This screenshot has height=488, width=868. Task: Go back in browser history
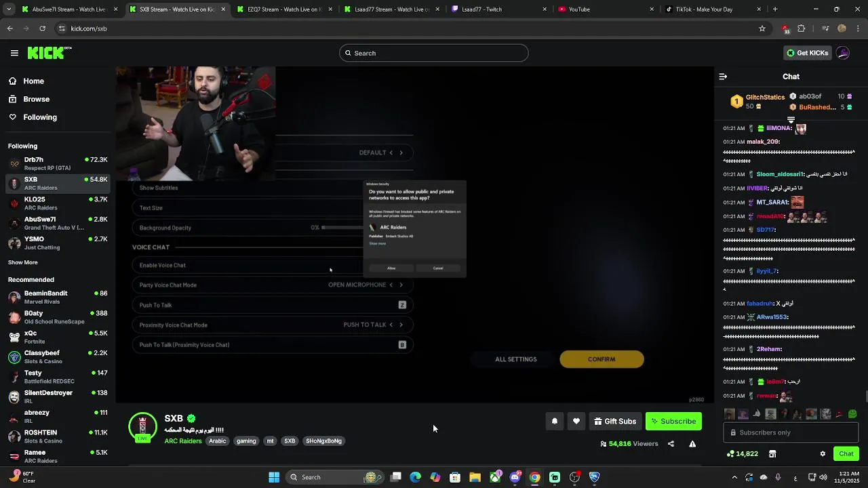[10, 28]
